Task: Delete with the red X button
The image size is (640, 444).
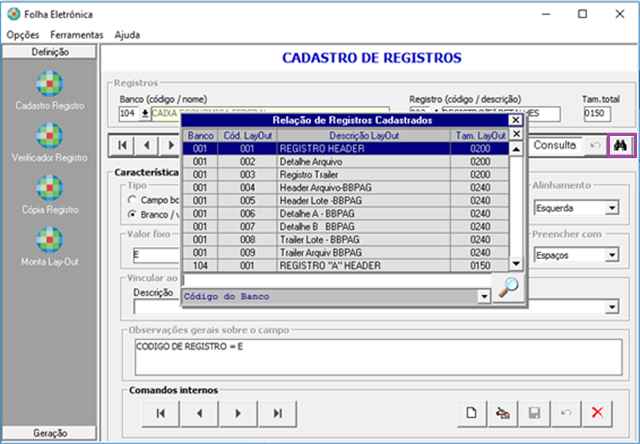Action: (598, 413)
